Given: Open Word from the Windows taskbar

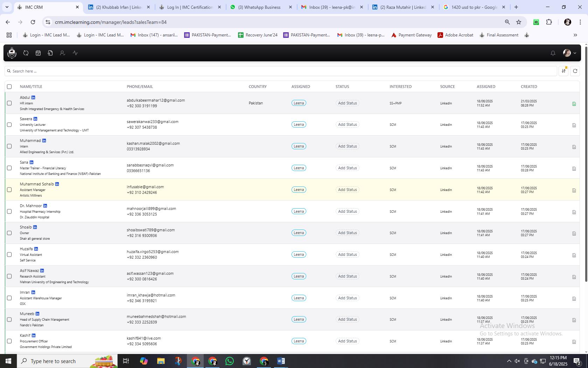Looking at the screenshot, I should pos(281,361).
